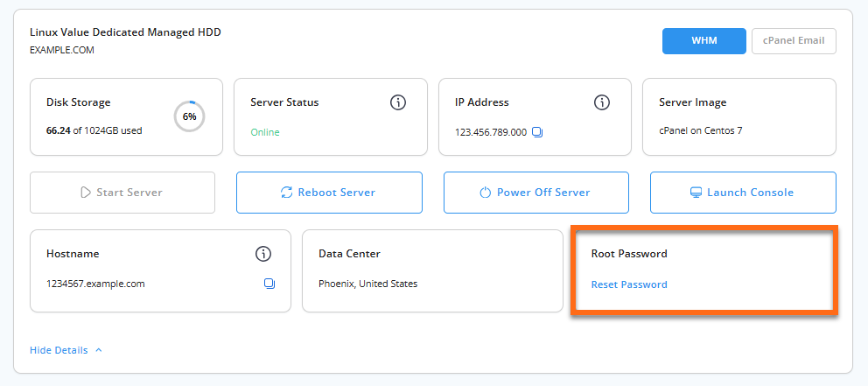The height and width of the screenshot is (386, 868).
Task: Open the Hostname info icon
Action: [263, 254]
